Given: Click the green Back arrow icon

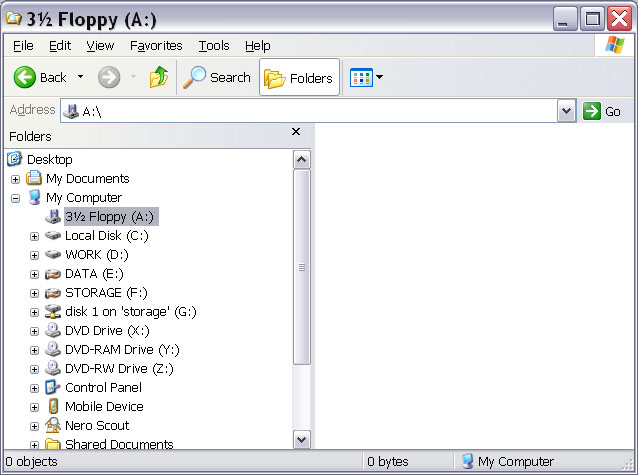Looking at the screenshot, I should pyautogui.click(x=24, y=77).
